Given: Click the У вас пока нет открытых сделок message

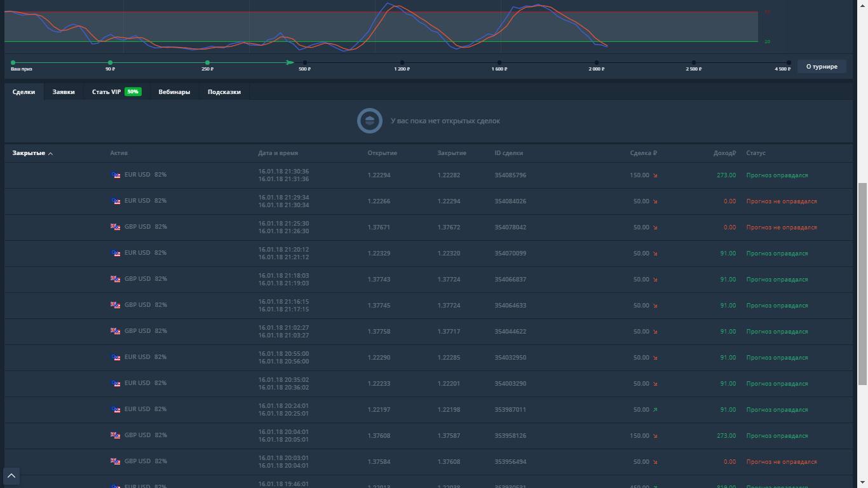Looking at the screenshot, I should 445,121.
